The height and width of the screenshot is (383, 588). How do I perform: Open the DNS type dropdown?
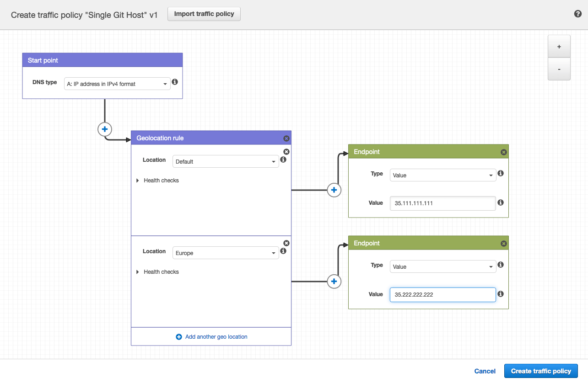pos(117,84)
